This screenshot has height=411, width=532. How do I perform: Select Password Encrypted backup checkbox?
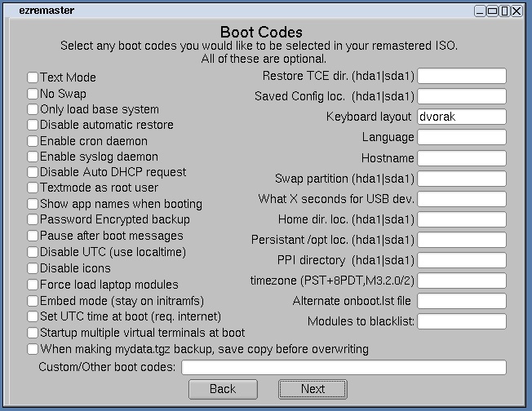33,220
